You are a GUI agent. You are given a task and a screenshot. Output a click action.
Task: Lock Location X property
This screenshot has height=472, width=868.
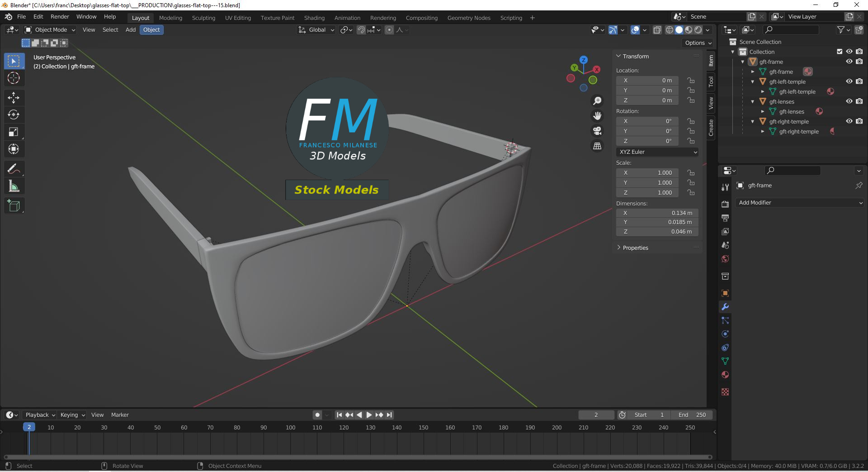pyautogui.click(x=691, y=81)
